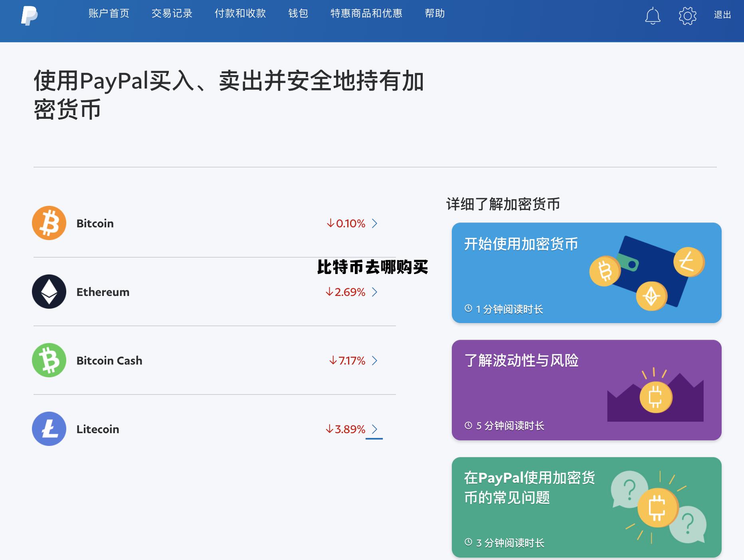This screenshot has height=560, width=744.
Task: Click the blue Litecoin icon
Action: click(x=49, y=429)
